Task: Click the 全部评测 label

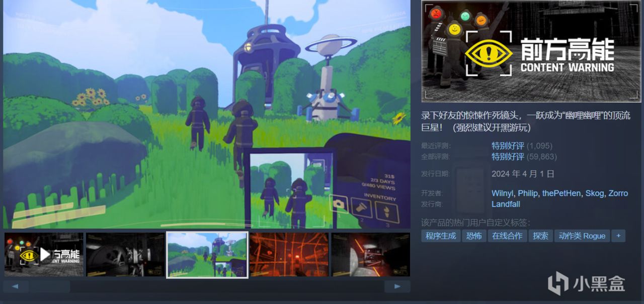Action: pyautogui.click(x=436, y=156)
